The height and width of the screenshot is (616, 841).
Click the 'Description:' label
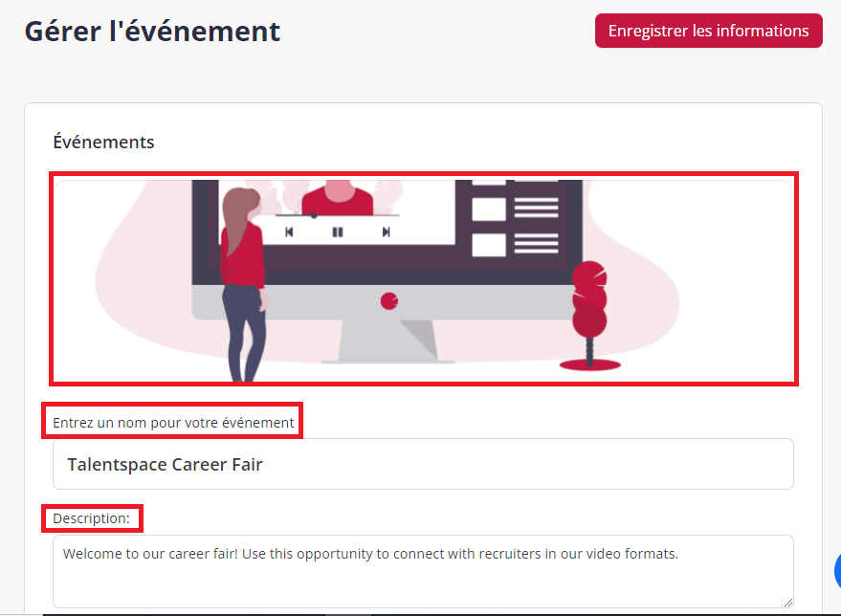pyautogui.click(x=91, y=518)
